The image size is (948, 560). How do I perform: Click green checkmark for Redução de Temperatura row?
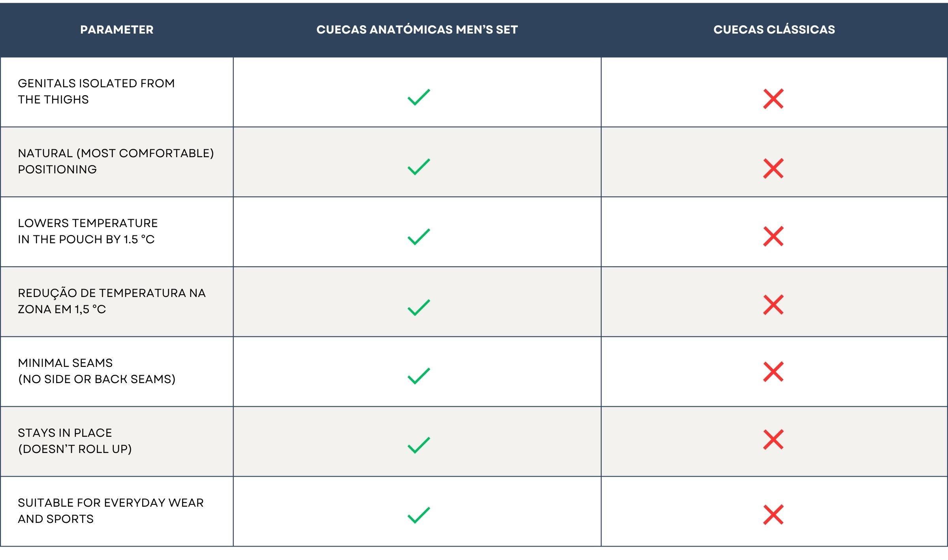coord(418,307)
